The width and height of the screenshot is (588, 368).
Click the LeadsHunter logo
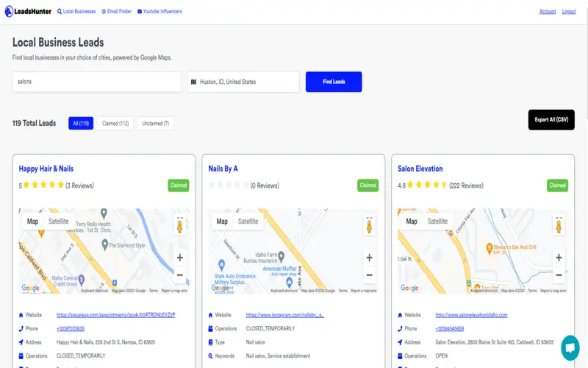(x=28, y=11)
